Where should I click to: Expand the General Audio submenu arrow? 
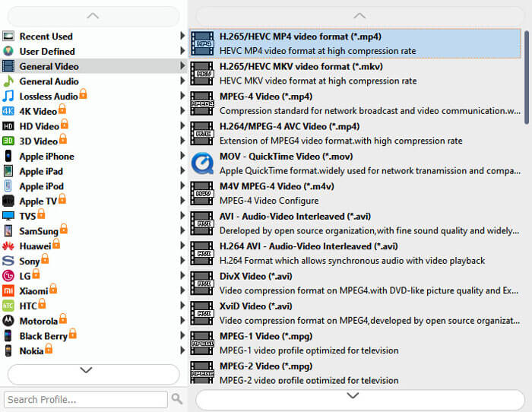pos(182,81)
